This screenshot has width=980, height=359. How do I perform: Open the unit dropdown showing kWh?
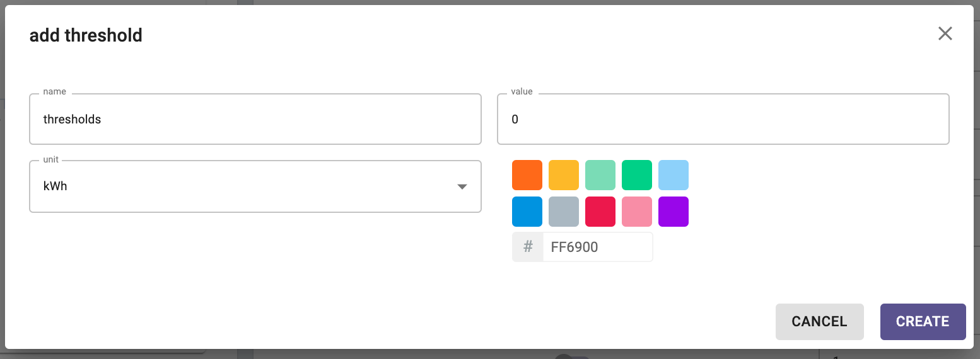click(x=255, y=186)
